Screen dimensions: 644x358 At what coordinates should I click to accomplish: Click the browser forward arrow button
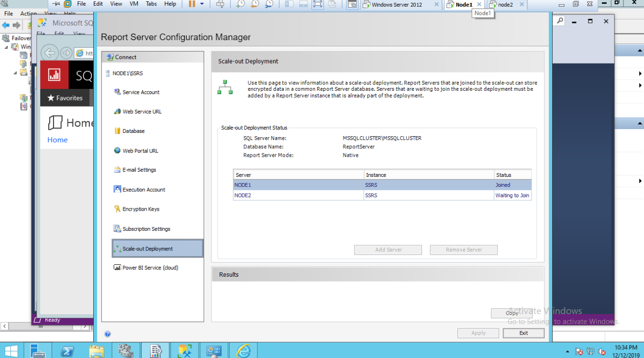pyautogui.click(x=67, y=53)
